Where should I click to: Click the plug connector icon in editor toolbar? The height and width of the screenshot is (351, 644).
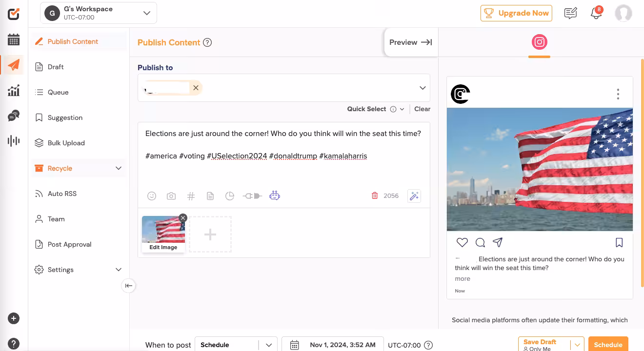pyautogui.click(x=252, y=196)
